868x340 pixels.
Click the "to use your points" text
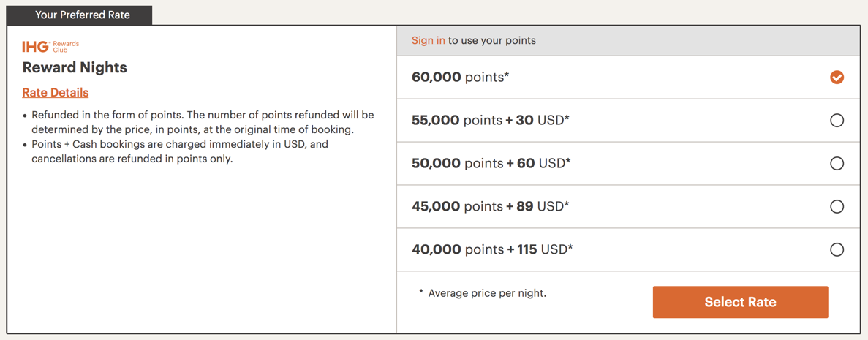click(492, 40)
